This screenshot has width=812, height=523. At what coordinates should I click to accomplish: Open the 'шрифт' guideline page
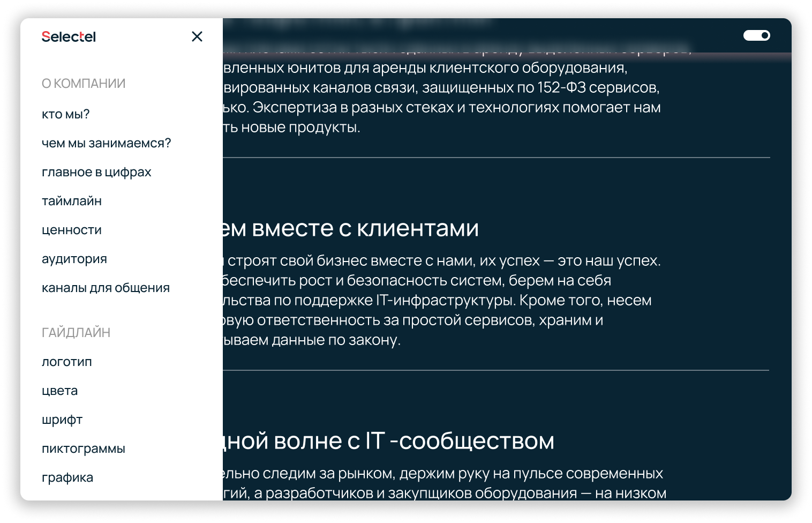[62, 419]
